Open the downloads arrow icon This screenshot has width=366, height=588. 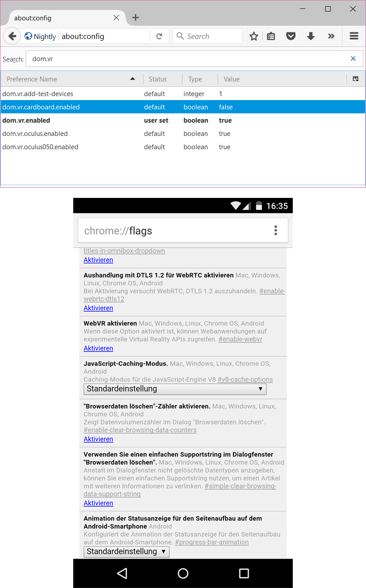point(311,36)
